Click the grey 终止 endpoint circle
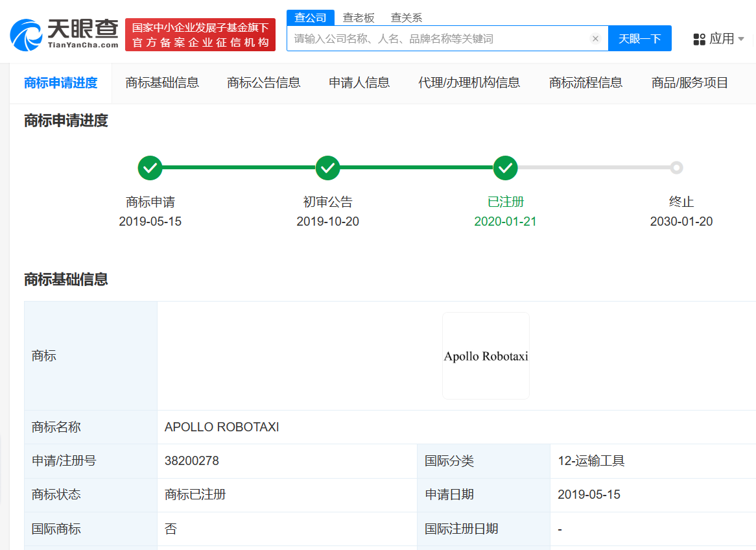Viewport: 756px width, 550px height. [676, 167]
